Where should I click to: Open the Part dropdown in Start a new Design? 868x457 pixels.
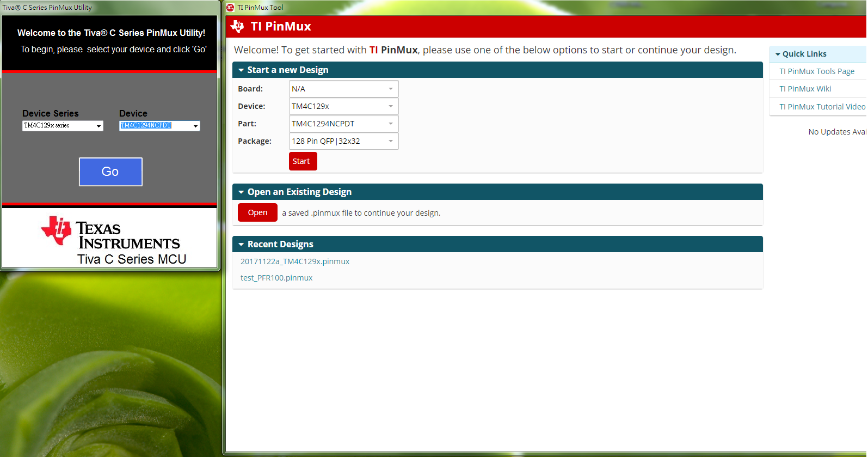(x=343, y=124)
